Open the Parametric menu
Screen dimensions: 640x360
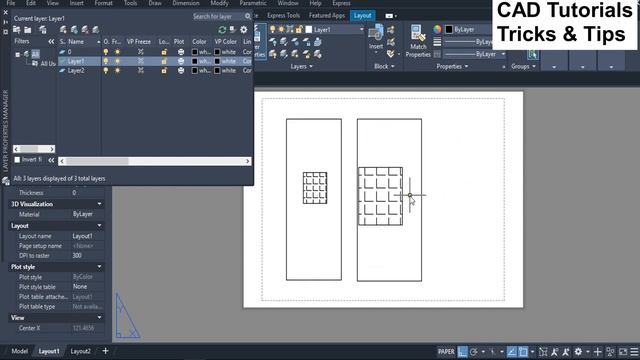(253, 3)
